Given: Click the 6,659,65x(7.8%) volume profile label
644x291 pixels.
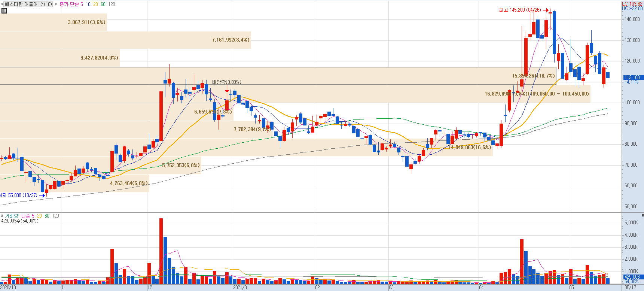Looking at the screenshot, I should [213, 112].
